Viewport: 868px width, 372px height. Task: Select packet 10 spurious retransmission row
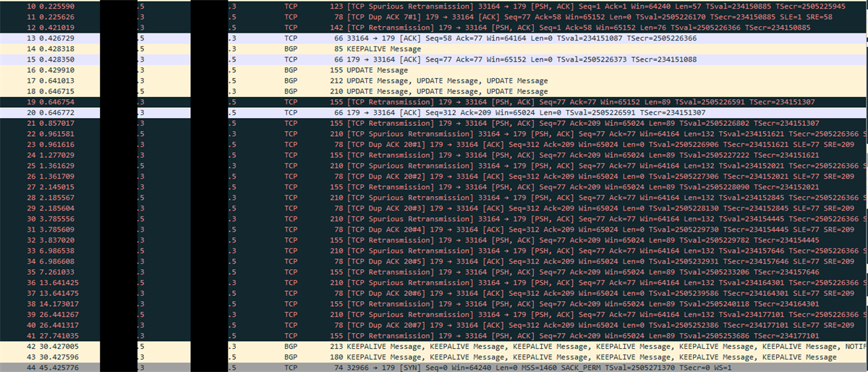434,6
